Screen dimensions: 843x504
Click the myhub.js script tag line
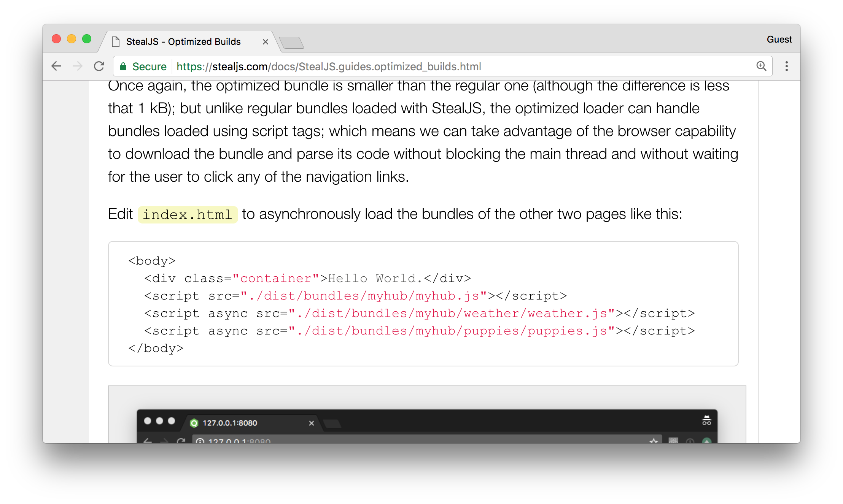pos(355,296)
